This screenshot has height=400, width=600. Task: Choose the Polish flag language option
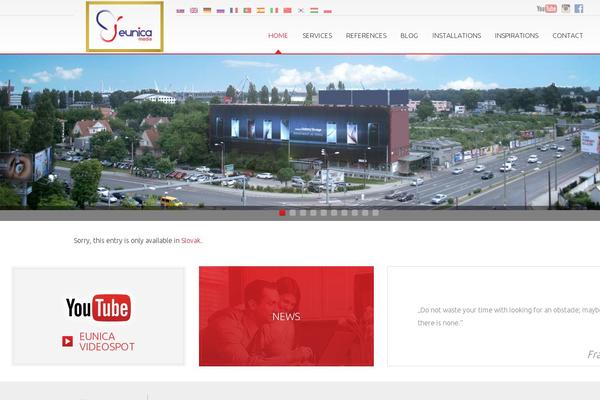pyautogui.click(x=328, y=11)
